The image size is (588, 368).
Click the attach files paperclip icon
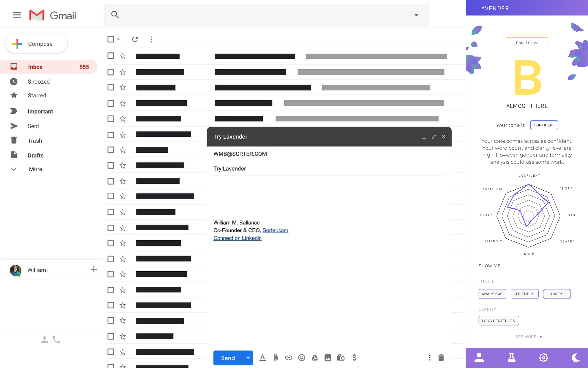click(275, 358)
